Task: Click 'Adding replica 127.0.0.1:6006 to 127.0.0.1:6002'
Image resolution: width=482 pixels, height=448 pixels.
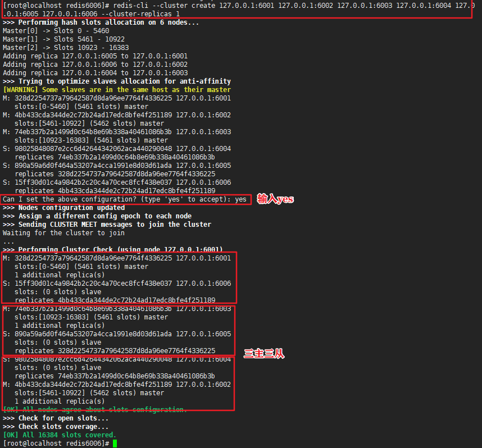Action: pos(96,65)
